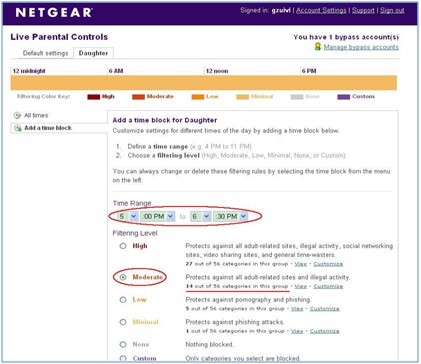The width and height of the screenshot is (421, 364).
Task: Customize the Low filtering level
Action: (325, 309)
